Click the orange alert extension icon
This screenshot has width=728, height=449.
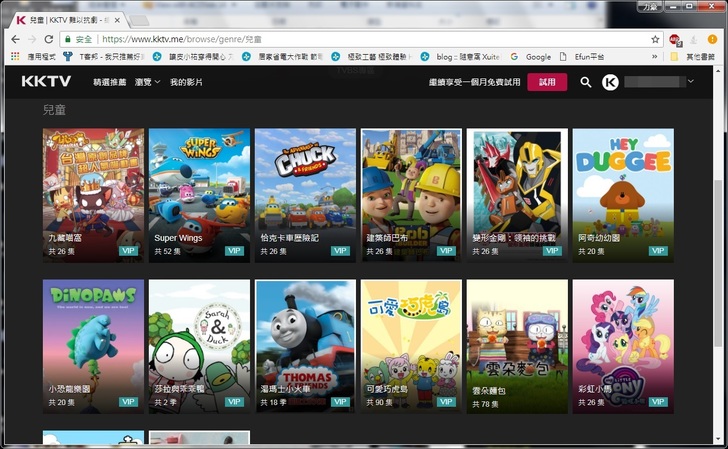pos(712,39)
